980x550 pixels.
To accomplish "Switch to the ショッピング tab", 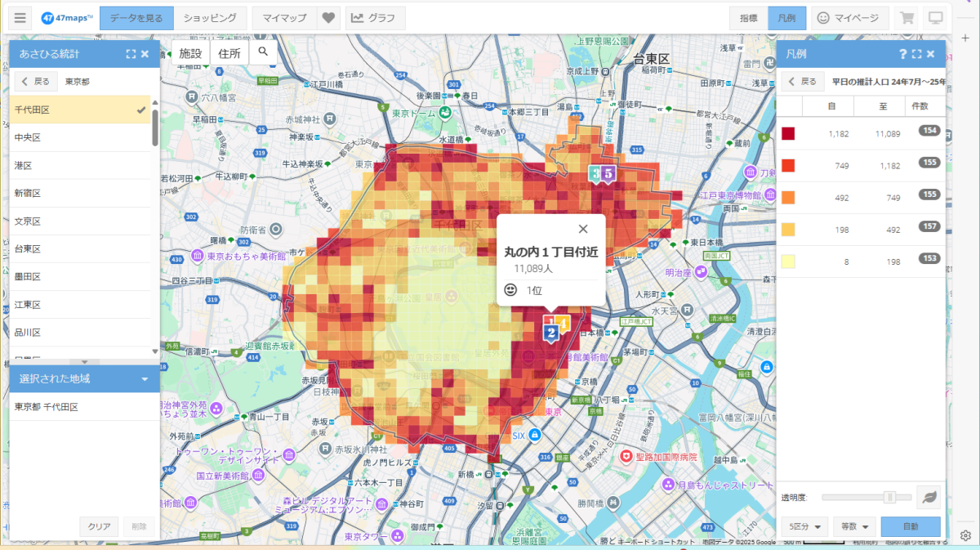I will click(x=210, y=18).
